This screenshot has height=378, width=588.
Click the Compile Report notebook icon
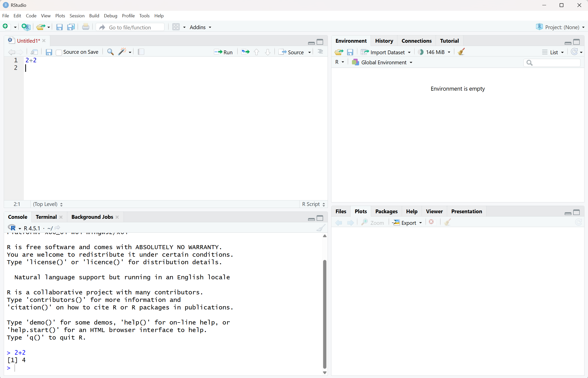[x=141, y=52]
